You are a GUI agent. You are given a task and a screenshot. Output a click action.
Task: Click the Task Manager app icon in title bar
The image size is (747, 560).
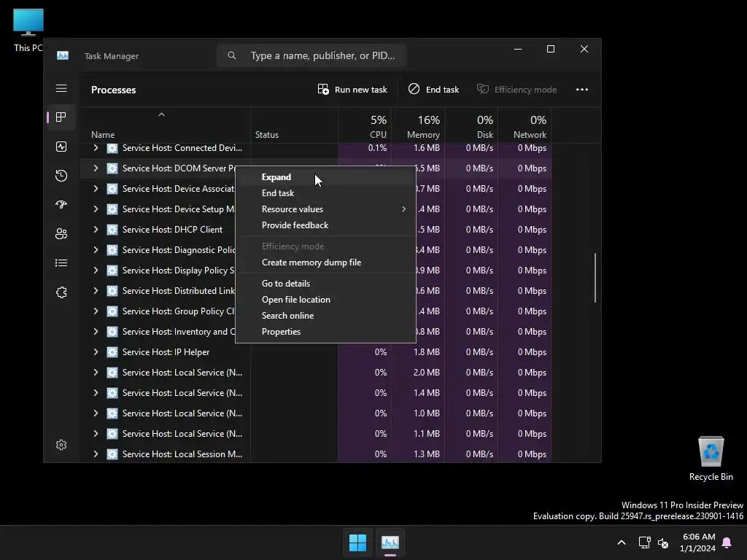coord(63,55)
